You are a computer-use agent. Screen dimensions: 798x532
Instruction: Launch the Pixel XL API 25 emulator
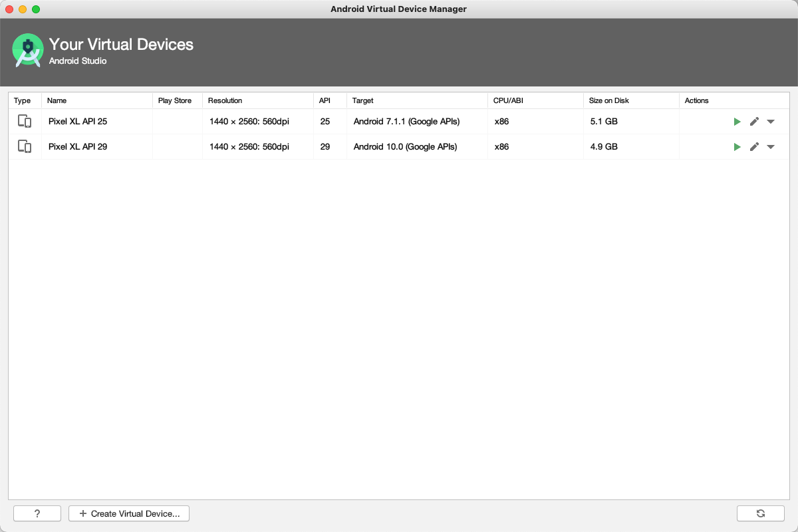click(737, 122)
